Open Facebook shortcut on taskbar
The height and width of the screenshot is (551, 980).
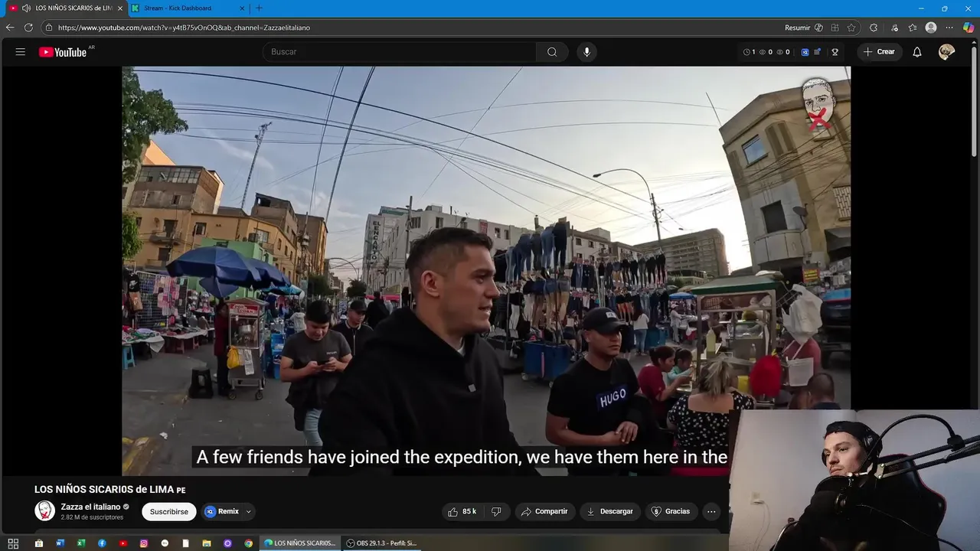click(x=102, y=543)
